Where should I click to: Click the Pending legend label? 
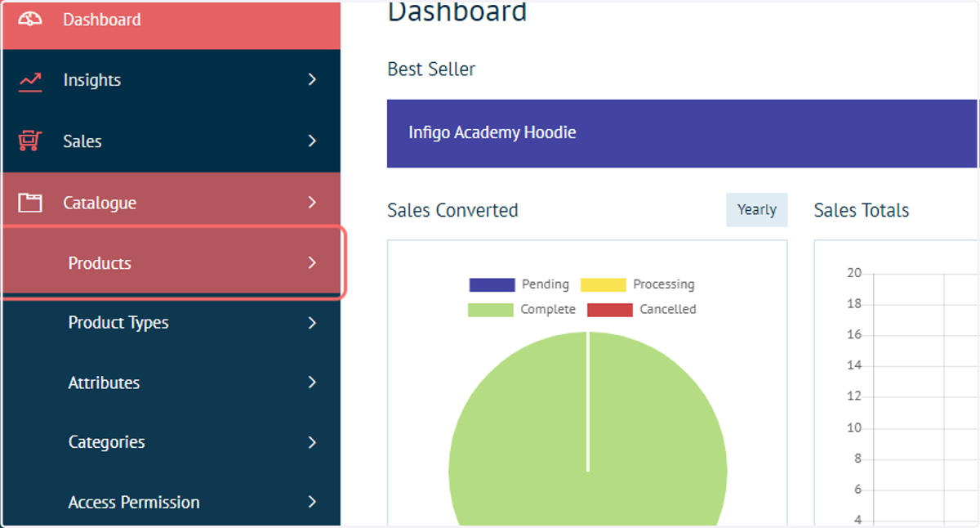[x=546, y=284]
